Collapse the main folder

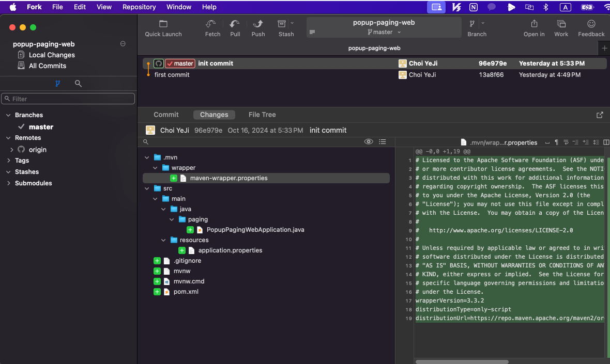(x=155, y=198)
